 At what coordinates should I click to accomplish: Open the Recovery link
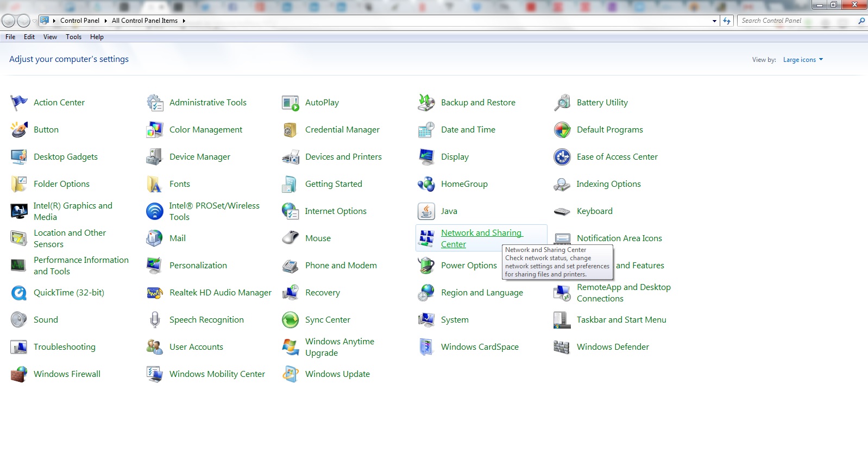pyautogui.click(x=323, y=293)
